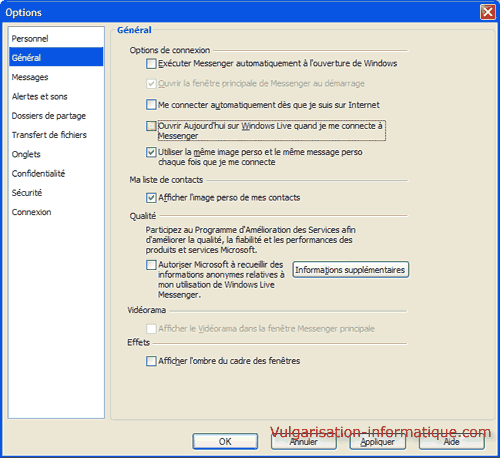The image size is (500, 458).
Task: Open help with the Aide button
Action: tap(452, 441)
